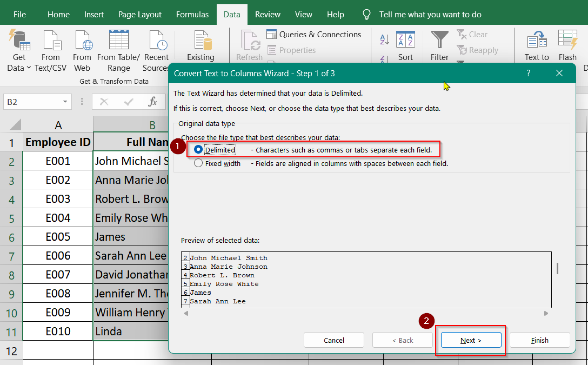
Task: Cancel the Text to Columns wizard
Action: 334,340
